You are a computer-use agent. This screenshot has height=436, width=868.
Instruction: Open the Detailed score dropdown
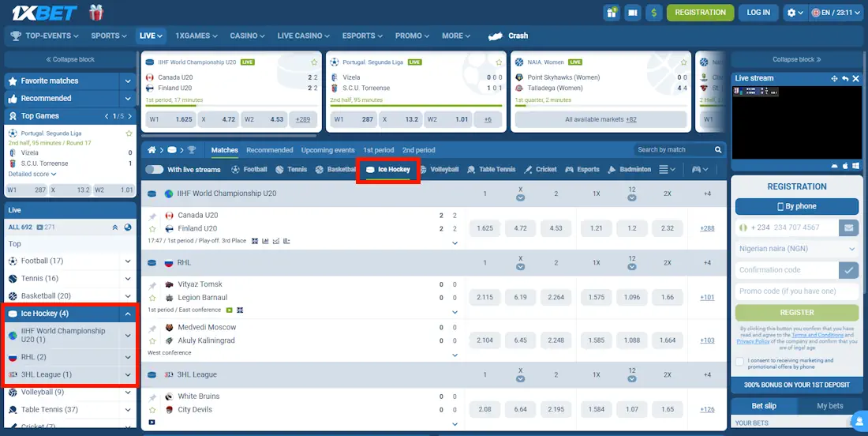32,174
